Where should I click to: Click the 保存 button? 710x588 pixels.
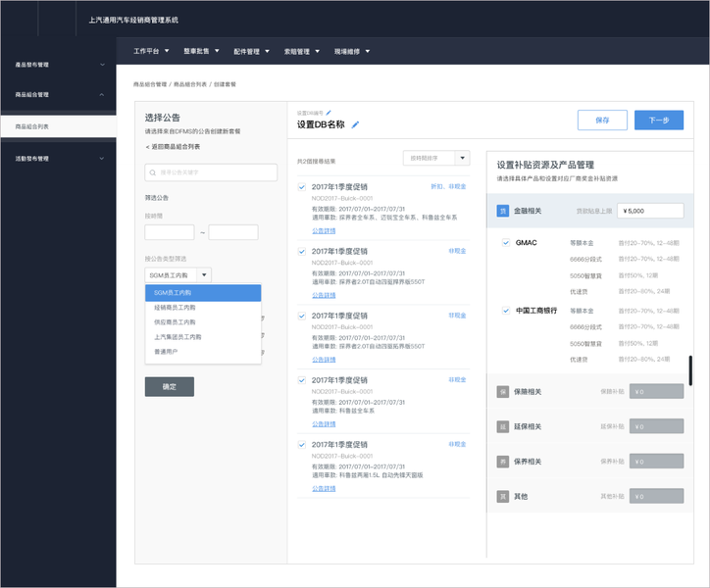click(x=602, y=120)
